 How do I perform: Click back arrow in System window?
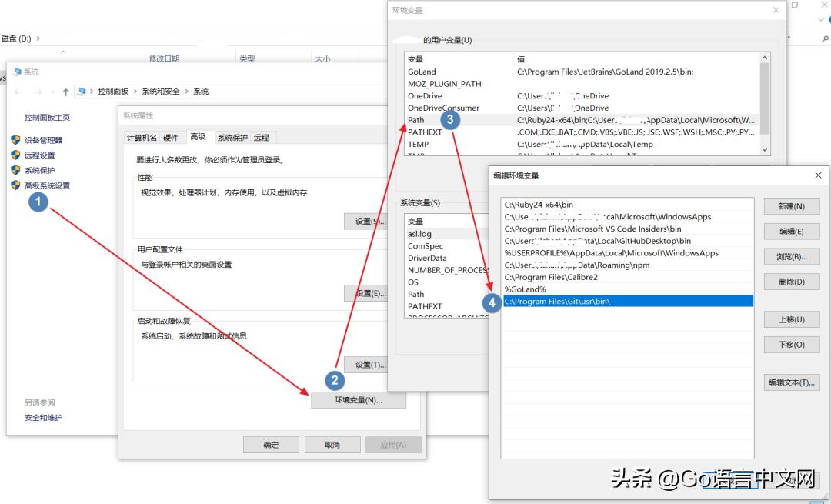18,92
